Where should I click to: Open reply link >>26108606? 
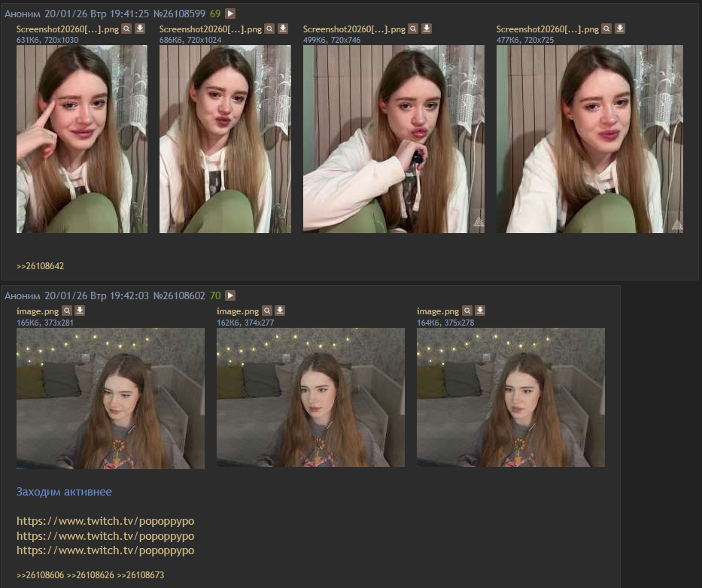[41, 574]
